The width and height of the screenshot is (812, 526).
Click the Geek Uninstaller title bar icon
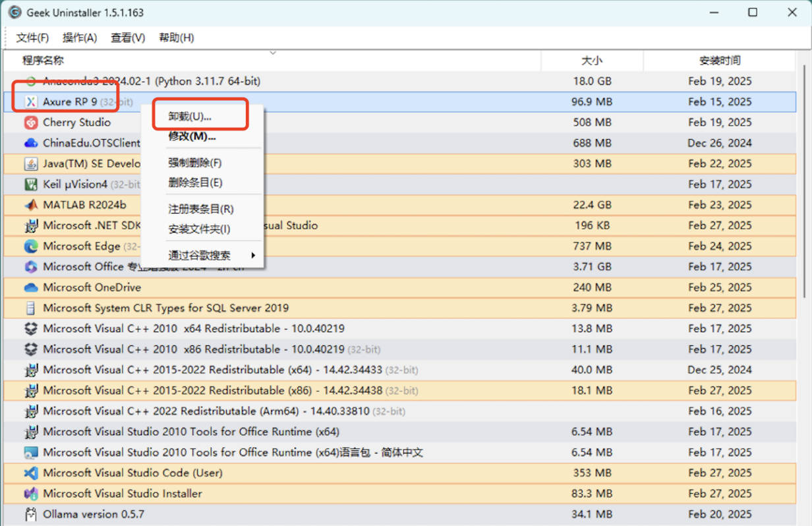click(14, 12)
